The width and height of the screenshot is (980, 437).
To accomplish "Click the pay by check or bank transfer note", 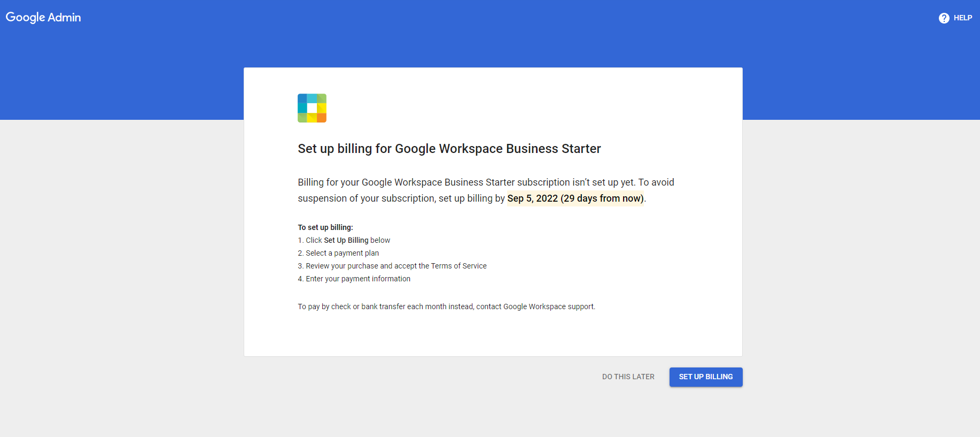I will 447,306.
